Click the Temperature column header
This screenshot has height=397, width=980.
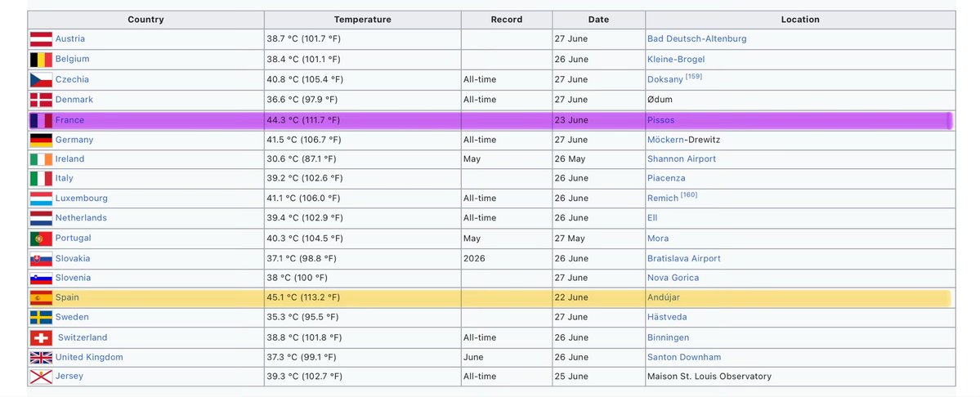pyautogui.click(x=363, y=20)
